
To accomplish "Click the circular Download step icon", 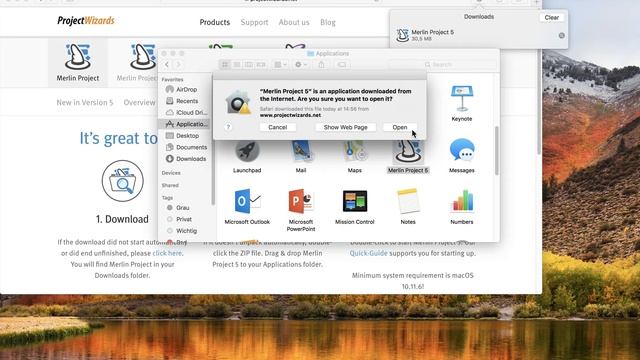I will 122,181.
